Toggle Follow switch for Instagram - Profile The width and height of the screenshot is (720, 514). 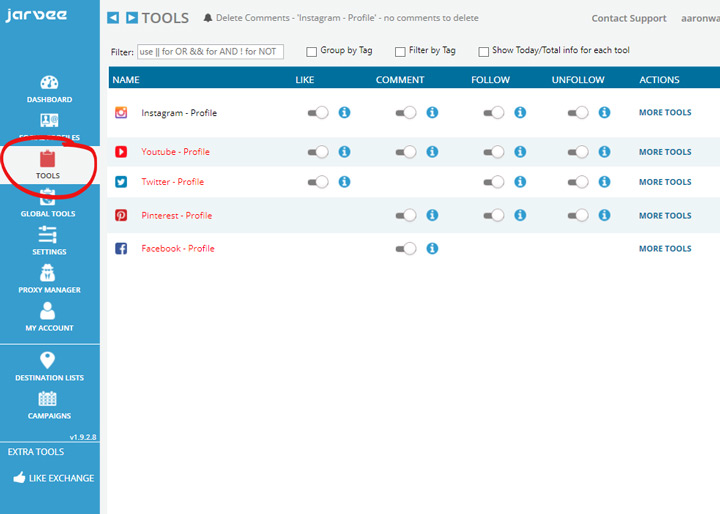(494, 113)
